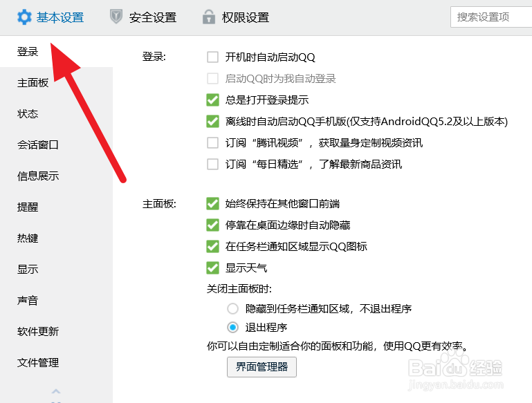Switch to the 权限设置 tab
This screenshot has height=403, width=532.
coord(236,17)
